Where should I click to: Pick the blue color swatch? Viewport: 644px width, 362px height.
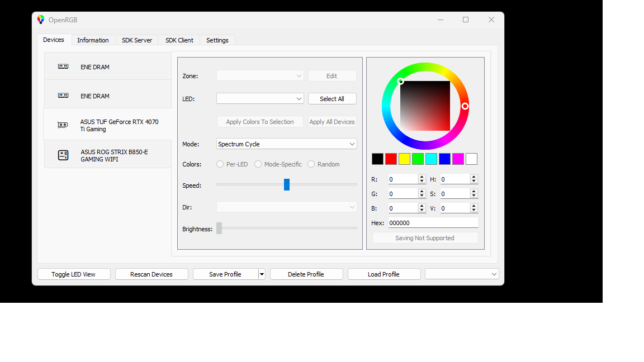click(x=445, y=159)
